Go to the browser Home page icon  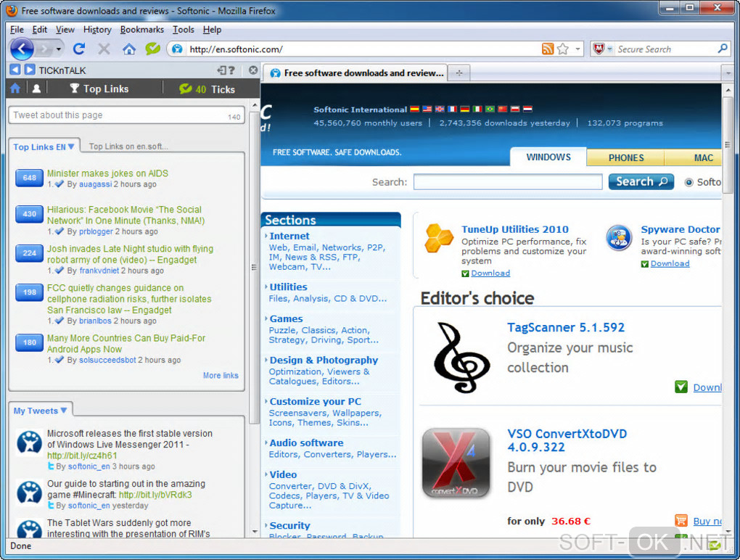coord(129,49)
